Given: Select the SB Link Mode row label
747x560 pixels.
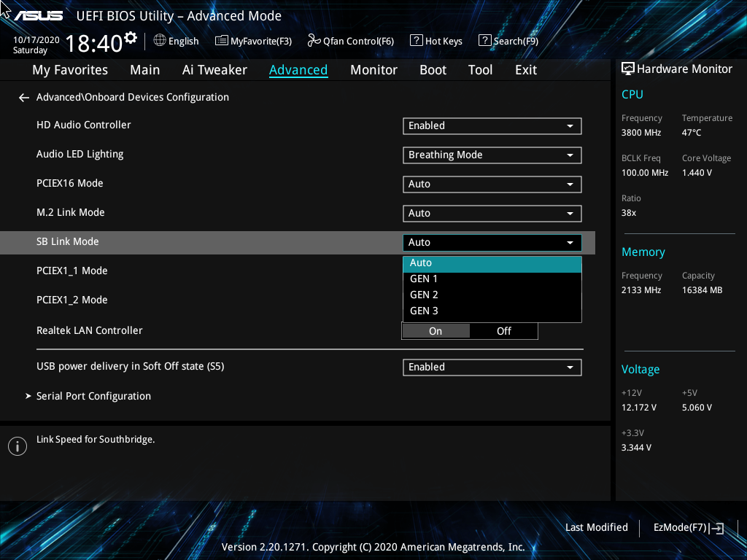Looking at the screenshot, I should pos(68,241).
